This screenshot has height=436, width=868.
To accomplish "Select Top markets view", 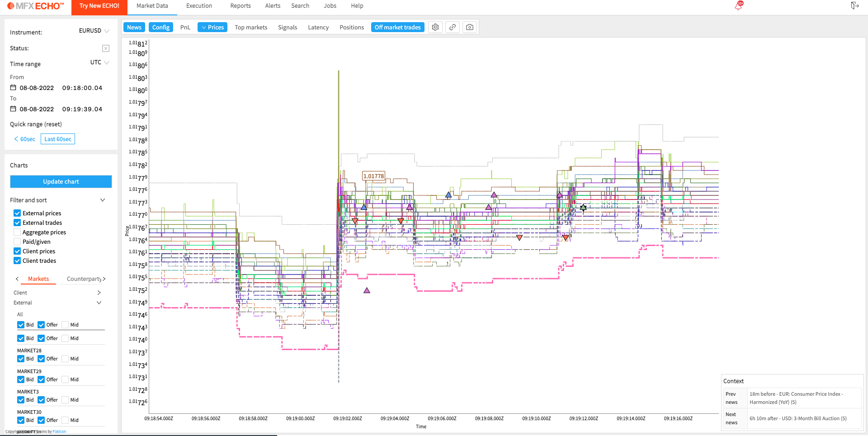I will pyautogui.click(x=251, y=27).
